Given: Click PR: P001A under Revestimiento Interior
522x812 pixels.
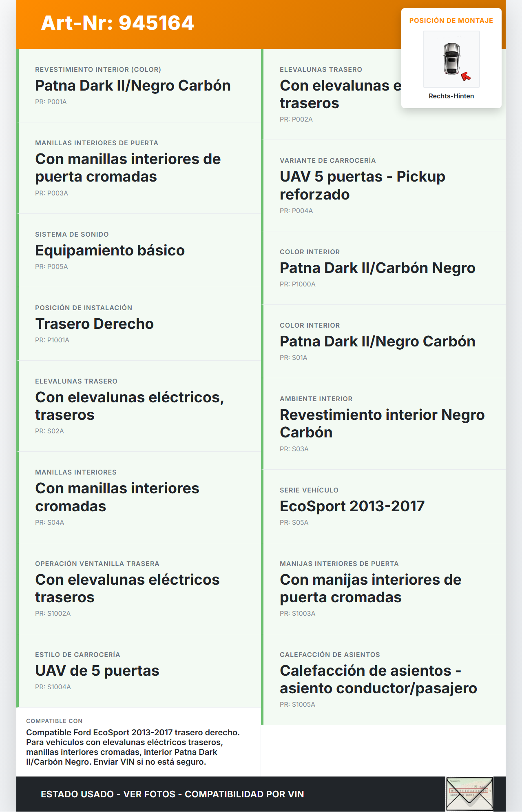Looking at the screenshot, I should pyautogui.click(x=51, y=102).
